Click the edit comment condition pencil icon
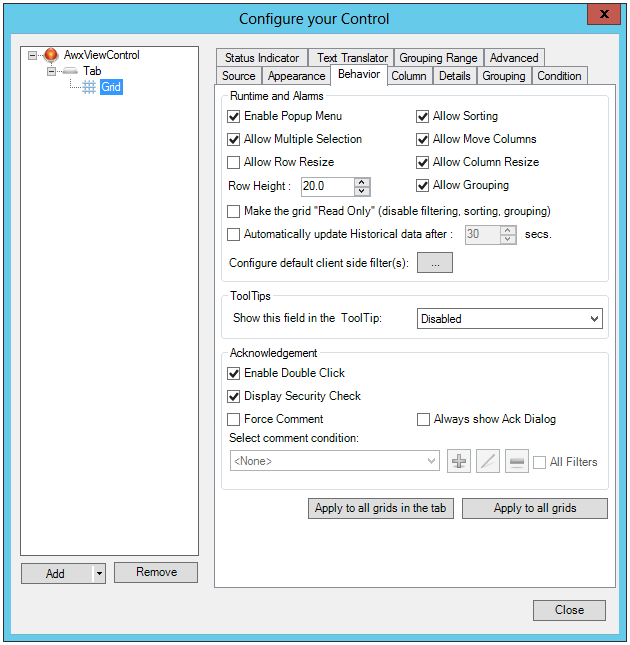Viewport: 630px width, 645px height. tap(487, 461)
